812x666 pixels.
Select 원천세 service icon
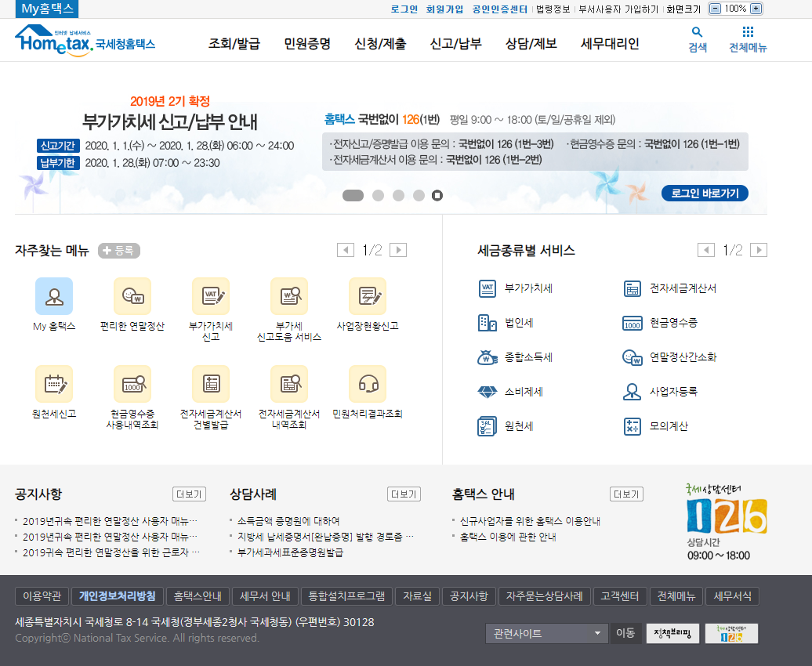[x=488, y=426]
